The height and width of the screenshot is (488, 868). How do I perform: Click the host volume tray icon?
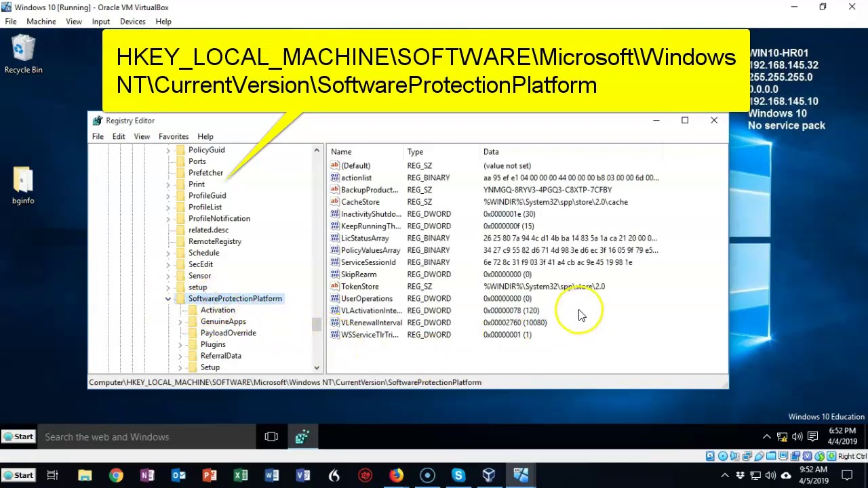770,475
